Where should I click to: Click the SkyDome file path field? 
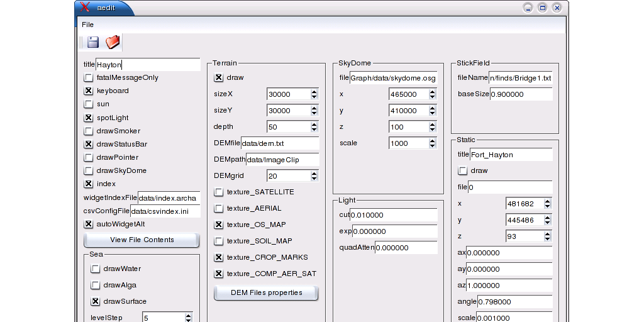(393, 78)
